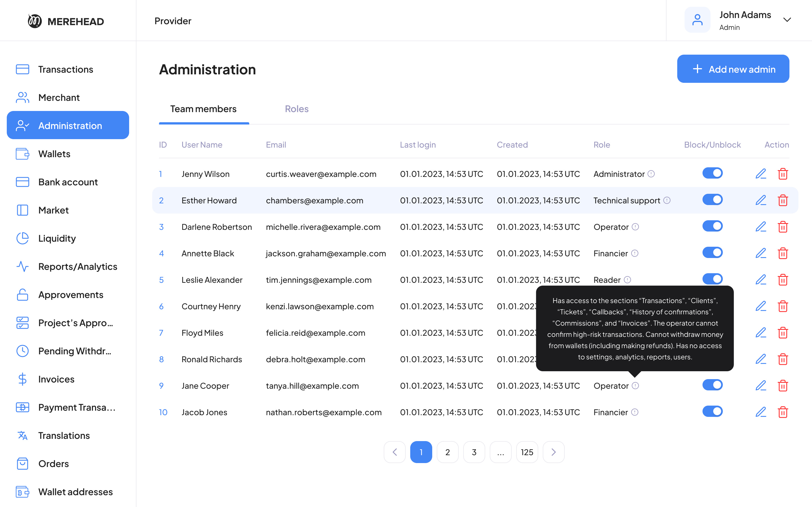Image resolution: width=812 pixels, height=507 pixels.
Task: Open Invoices via the dollar sign icon
Action: pos(23,379)
